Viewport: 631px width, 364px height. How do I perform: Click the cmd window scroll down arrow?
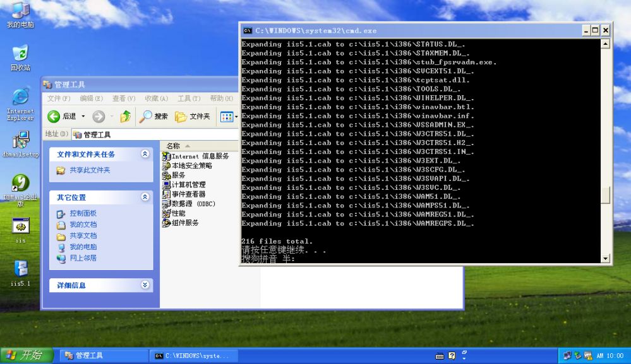605,259
